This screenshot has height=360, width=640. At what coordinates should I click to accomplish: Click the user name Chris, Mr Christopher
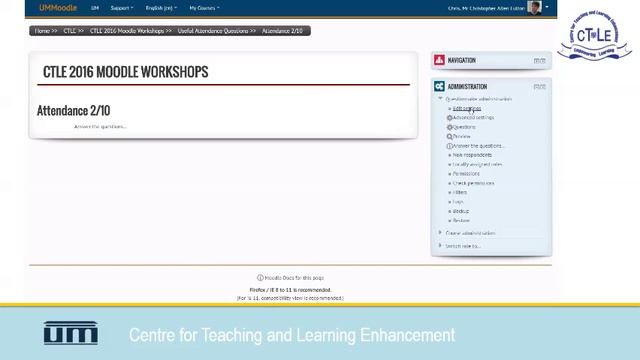pos(486,8)
